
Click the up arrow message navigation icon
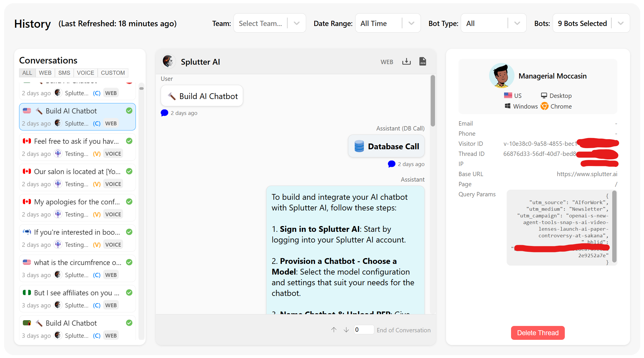pos(334,330)
